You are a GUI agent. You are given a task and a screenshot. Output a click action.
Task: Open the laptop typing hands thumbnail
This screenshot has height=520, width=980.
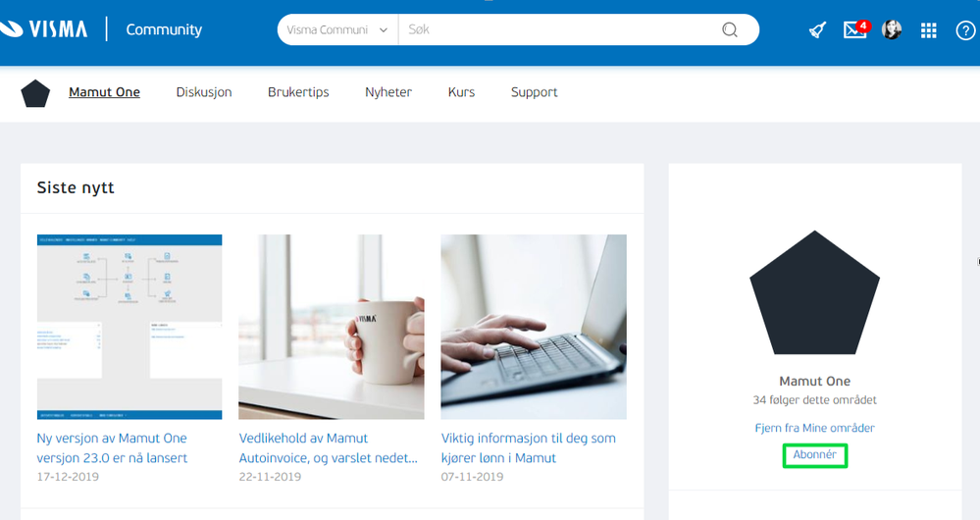pyautogui.click(x=534, y=327)
